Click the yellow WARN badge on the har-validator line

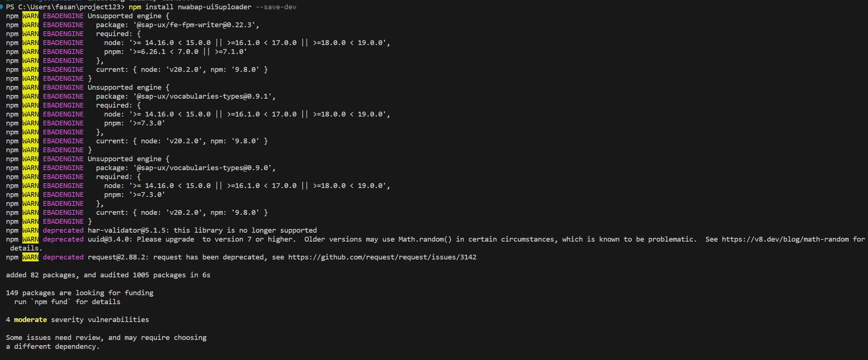30,230
